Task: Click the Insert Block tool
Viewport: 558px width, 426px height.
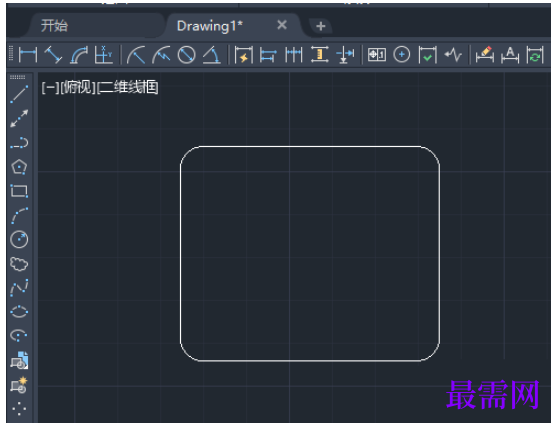Action: click(19, 360)
